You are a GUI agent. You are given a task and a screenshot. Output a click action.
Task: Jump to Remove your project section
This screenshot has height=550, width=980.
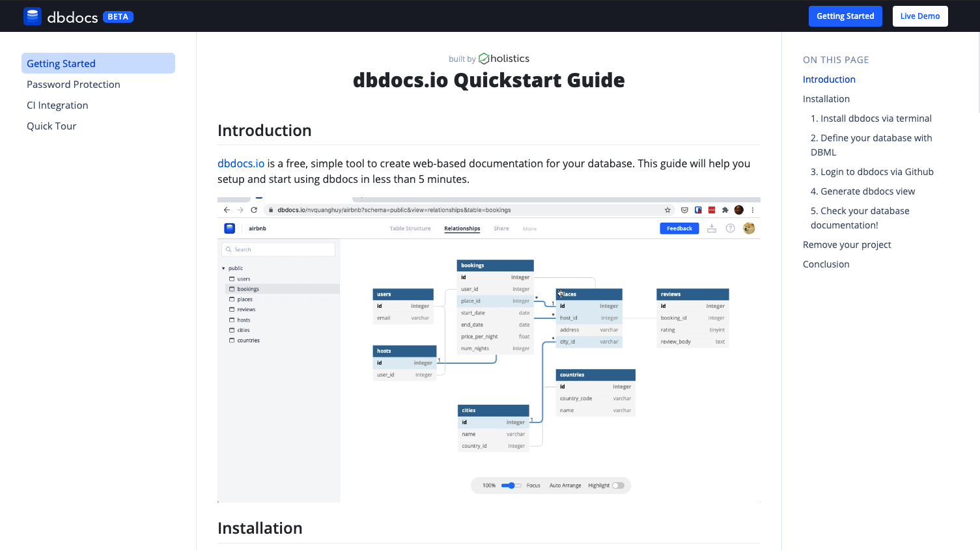click(847, 245)
